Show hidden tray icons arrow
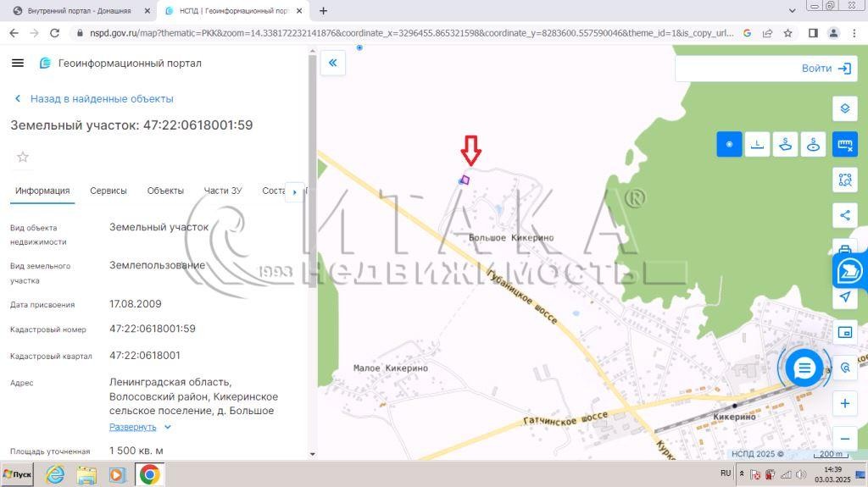The image size is (868, 487). [742, 473]
